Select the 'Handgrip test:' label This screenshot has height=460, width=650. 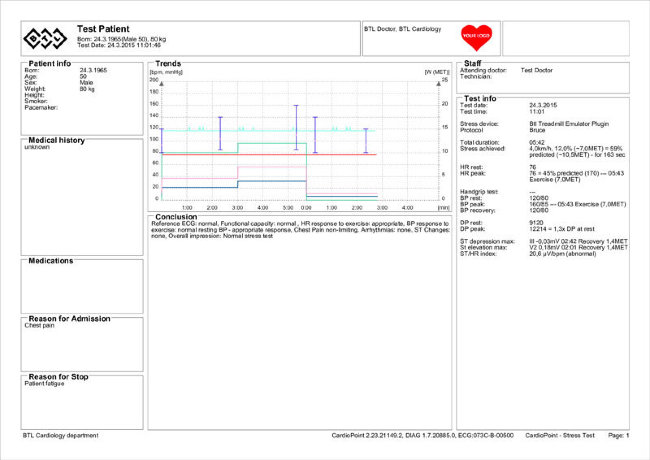point(479,192)
